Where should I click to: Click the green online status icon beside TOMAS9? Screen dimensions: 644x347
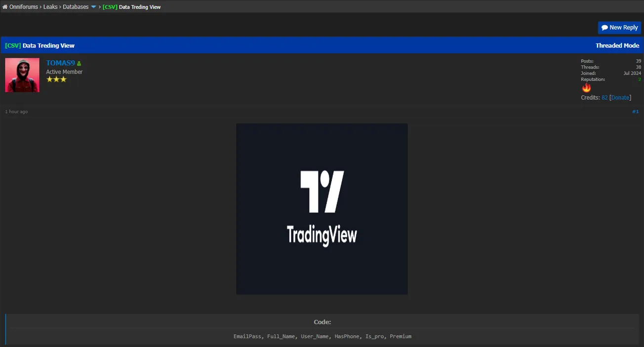click(x=79, y=64)
